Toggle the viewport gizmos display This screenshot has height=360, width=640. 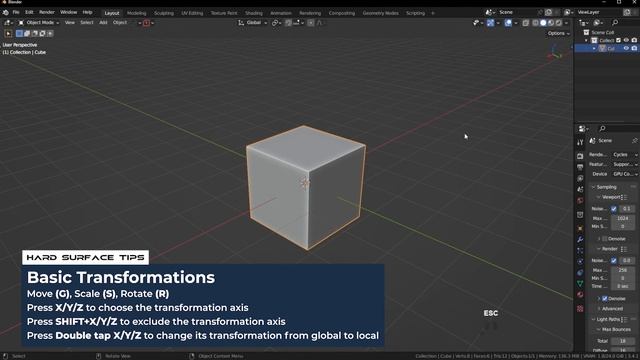tap(490, 23)
